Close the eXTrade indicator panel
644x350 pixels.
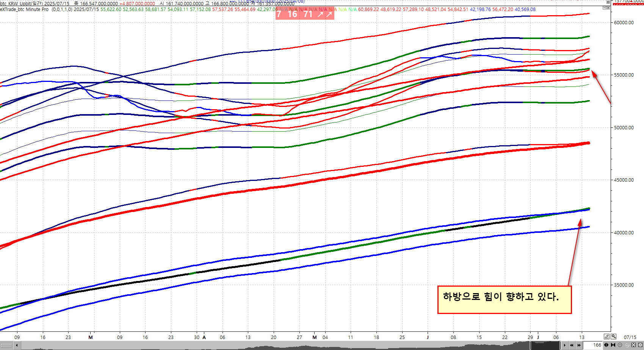[x=608, y=8]
